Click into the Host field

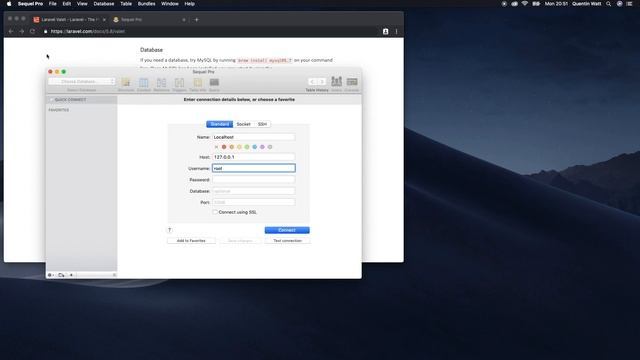tap(253, 157)
